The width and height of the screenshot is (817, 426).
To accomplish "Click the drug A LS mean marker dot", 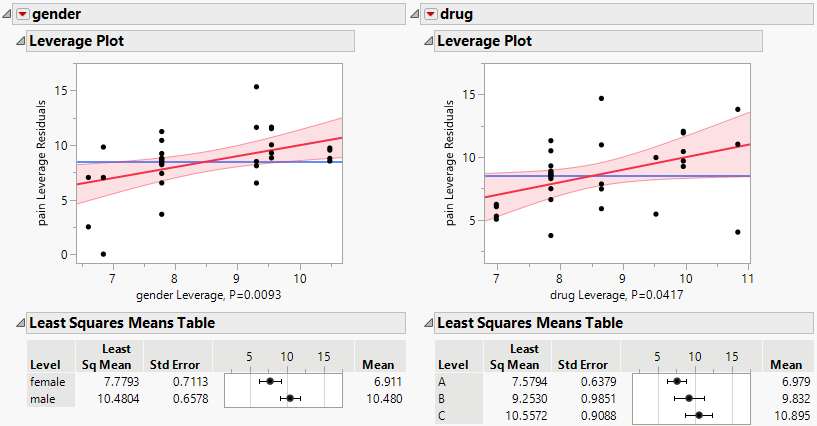I will (x=677, y=381).
